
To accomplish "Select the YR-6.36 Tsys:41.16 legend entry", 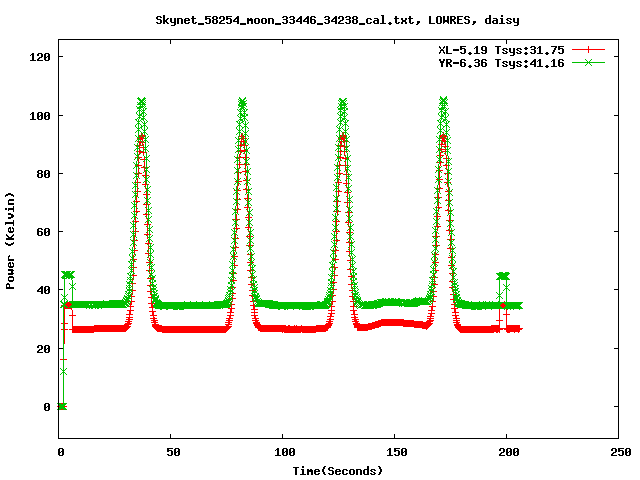I will pos(501,63).
